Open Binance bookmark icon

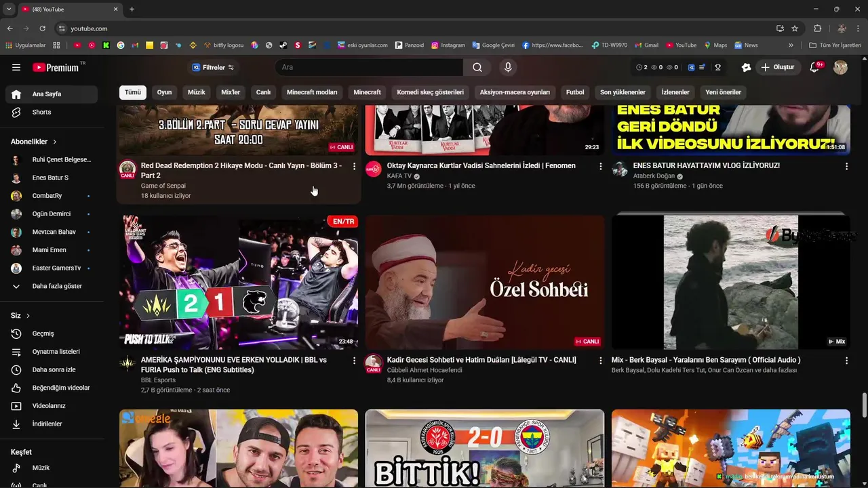coord(193,45)
